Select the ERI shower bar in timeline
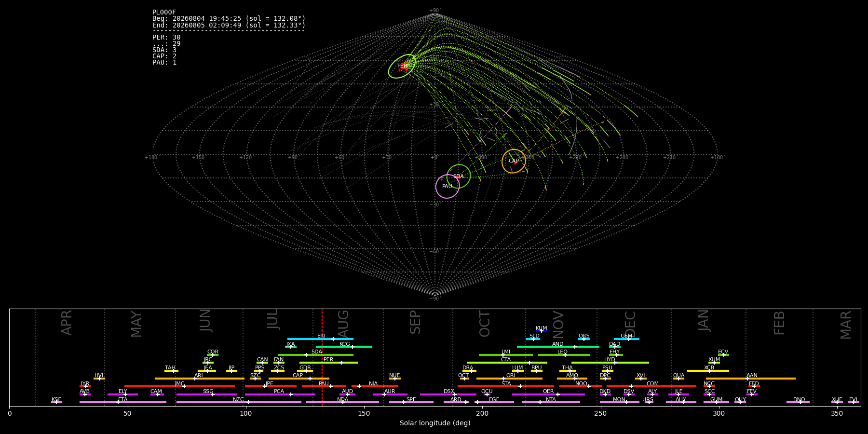868x434 pixels. (x=320, y=339)
